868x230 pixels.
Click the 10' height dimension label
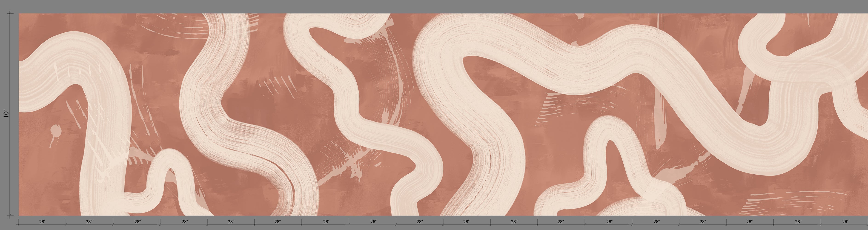click(x=6, y=114)
